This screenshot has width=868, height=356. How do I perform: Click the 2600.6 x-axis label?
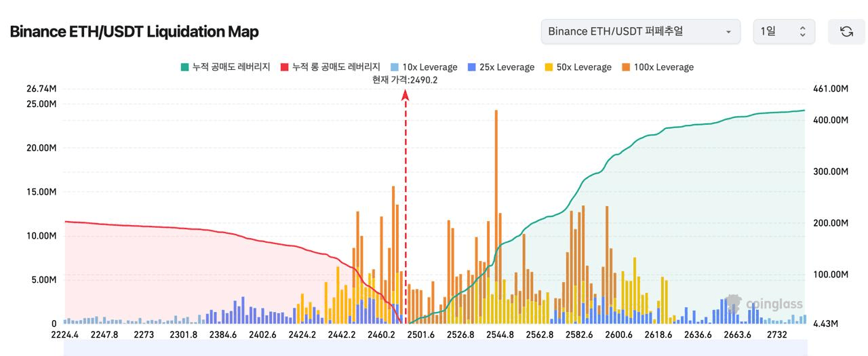[x=618, y=334]
